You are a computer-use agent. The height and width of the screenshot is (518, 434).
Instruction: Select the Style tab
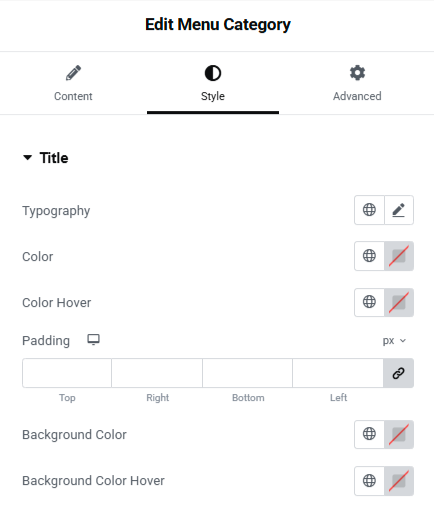point(213,83)
